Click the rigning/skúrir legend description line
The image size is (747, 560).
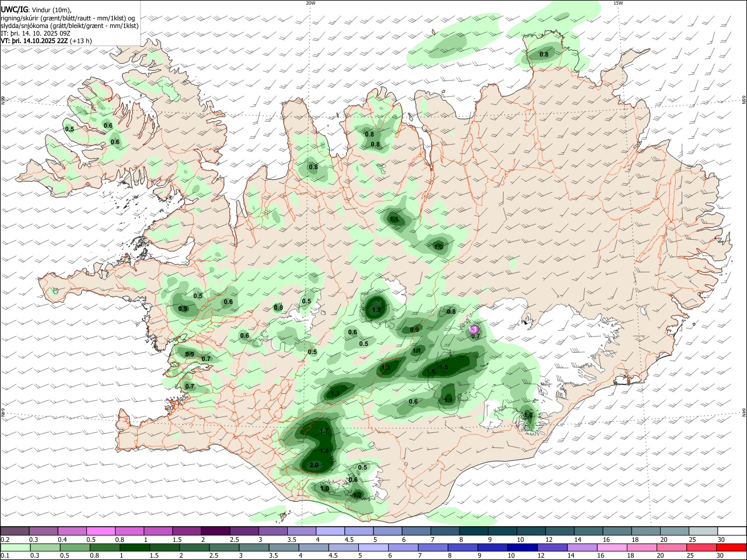pyautogui.click(x=68, y=17)
